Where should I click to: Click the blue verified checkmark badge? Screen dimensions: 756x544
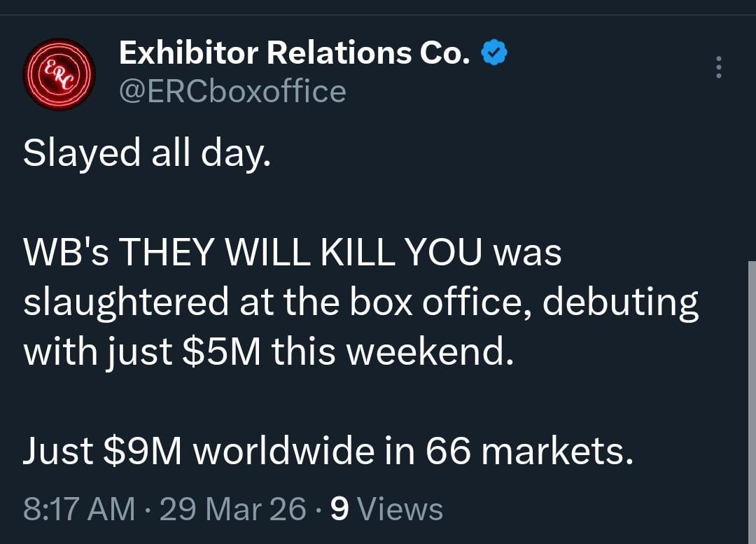tap(494, 53)
